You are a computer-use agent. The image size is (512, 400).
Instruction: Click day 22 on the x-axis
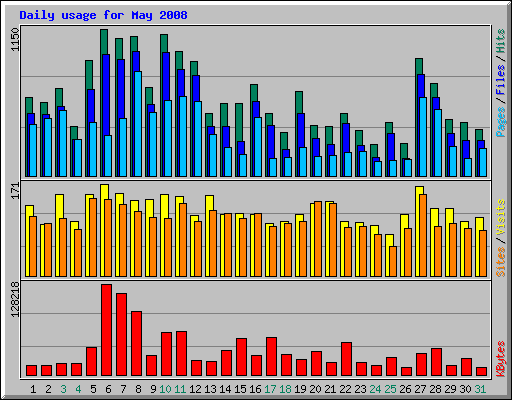pyautogui.click(x=345, y=389)
